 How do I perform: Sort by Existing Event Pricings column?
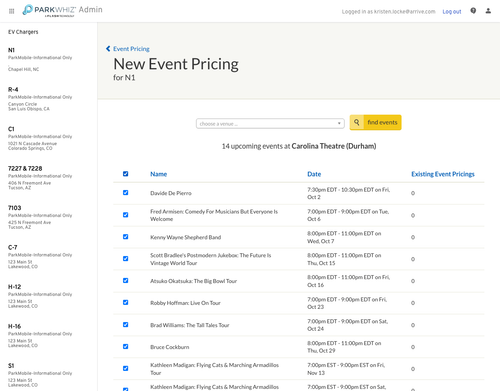click(443, 174)
